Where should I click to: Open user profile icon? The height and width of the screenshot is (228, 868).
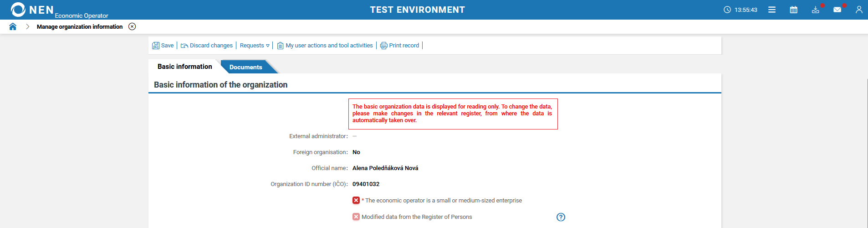[x=859, y=10]
